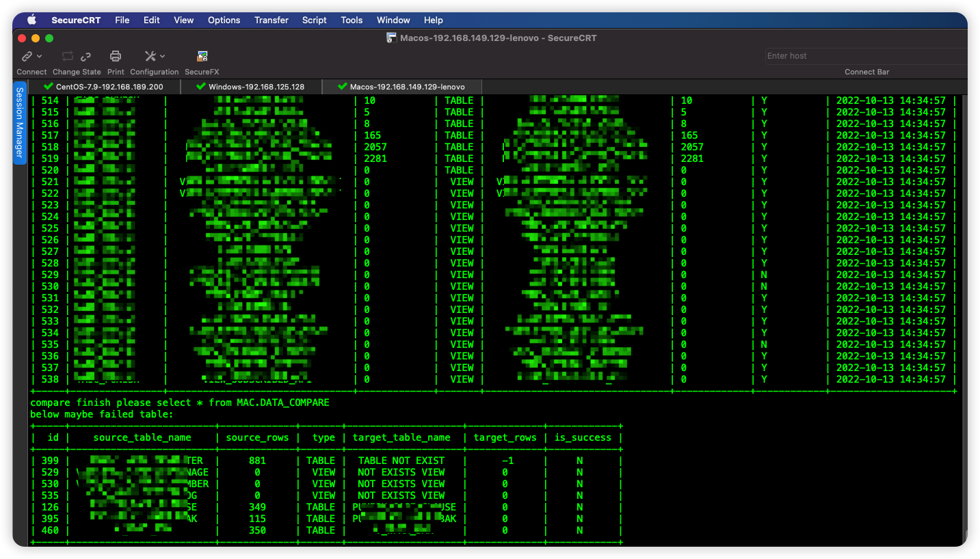The width and height of the screenshot is (980, 559).
Task: Click the N status in upper row 529
Action: point(764,275)
